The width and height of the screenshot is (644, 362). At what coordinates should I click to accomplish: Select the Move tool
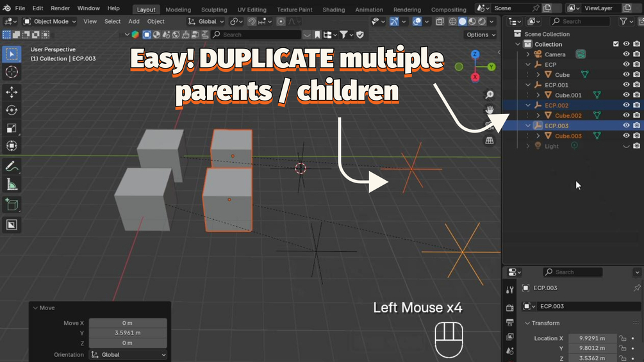[12, 92]
